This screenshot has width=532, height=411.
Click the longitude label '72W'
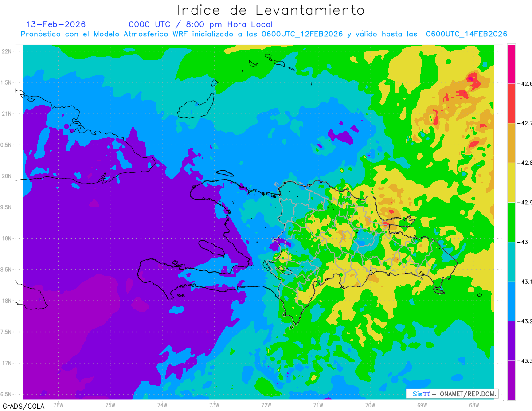(266, 405)
